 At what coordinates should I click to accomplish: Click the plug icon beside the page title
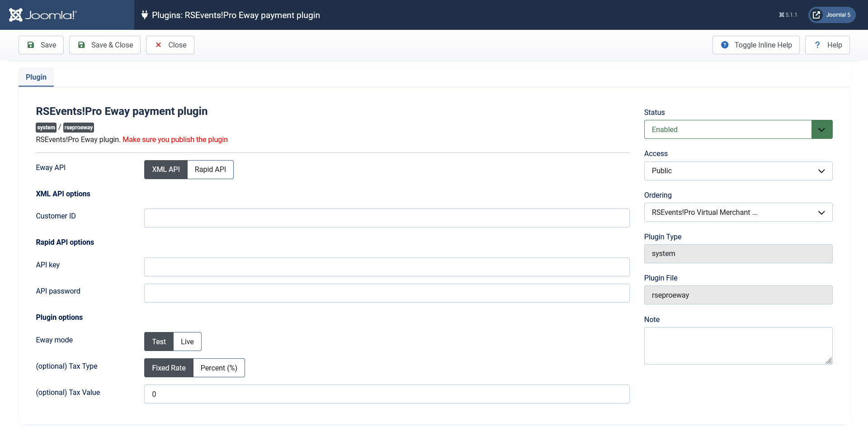pyautogui.click(x=145, y=15)
